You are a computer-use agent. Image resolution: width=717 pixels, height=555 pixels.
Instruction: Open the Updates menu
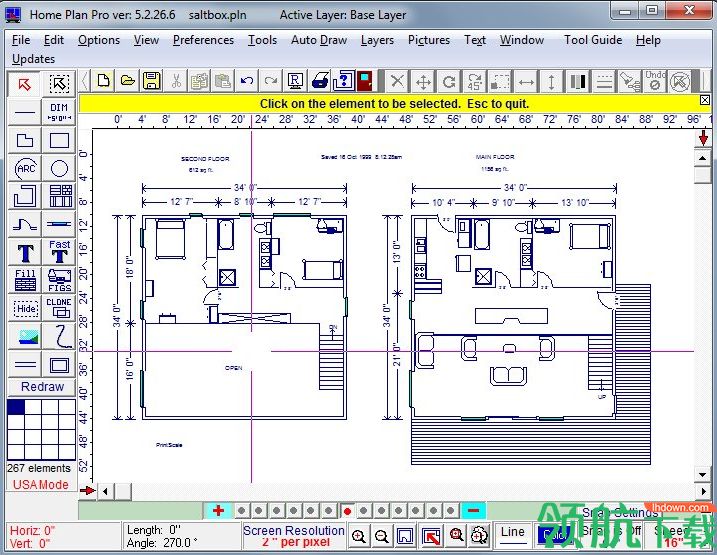33,59
